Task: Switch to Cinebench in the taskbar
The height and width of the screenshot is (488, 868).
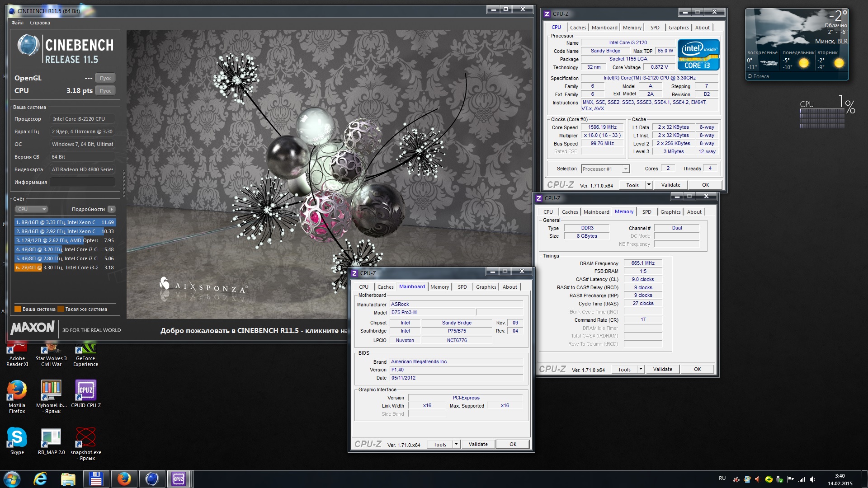Action: 152,479
